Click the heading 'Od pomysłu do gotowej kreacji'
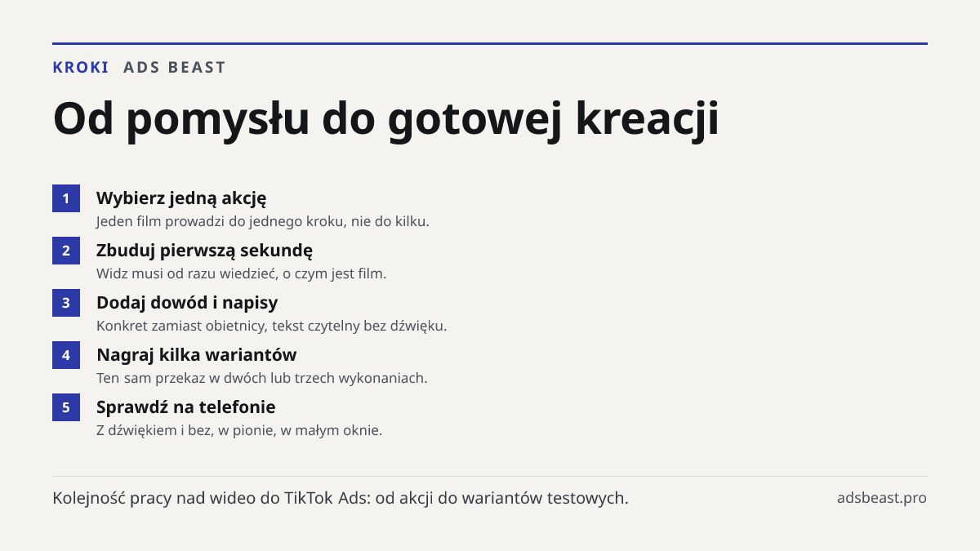The image size is (980, 551). 385,120
